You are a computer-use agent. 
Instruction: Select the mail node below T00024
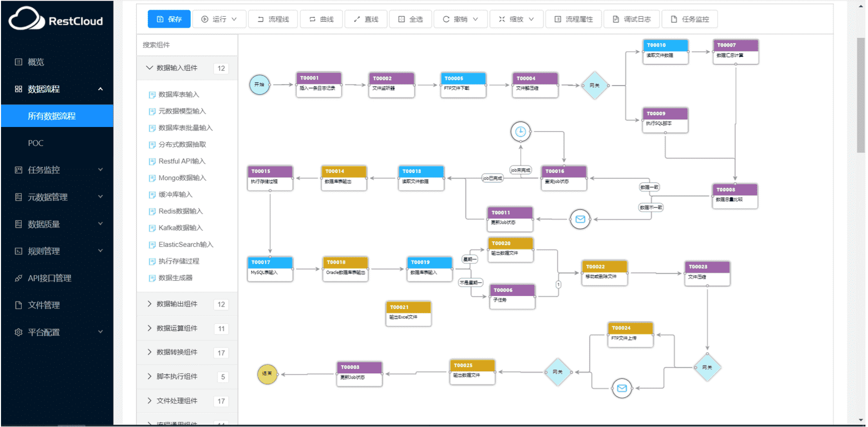click(x=622, y=389)
